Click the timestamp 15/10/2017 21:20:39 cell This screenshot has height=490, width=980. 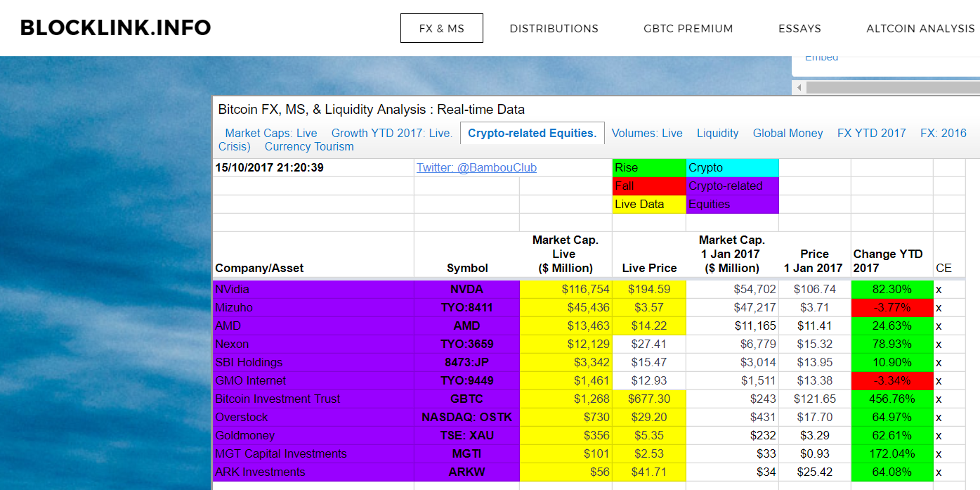313,167
